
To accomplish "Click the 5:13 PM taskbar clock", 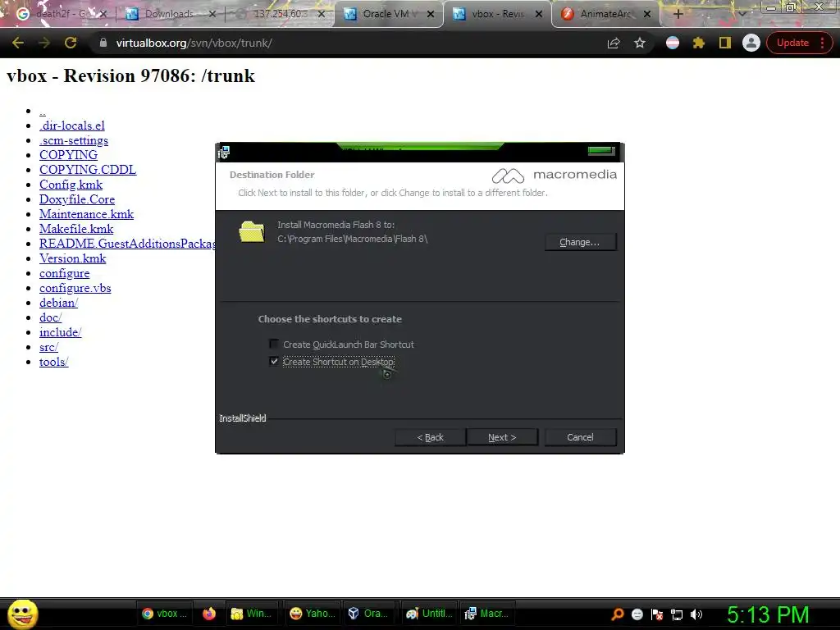I will [768, 614].
